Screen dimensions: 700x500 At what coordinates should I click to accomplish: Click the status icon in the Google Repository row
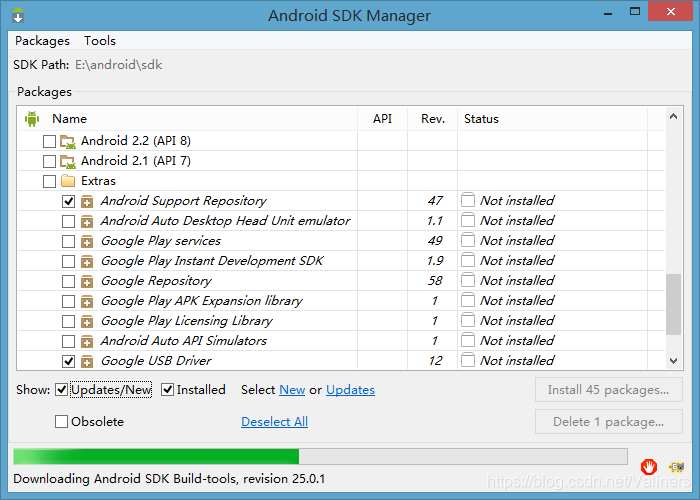tap(468, 280)
